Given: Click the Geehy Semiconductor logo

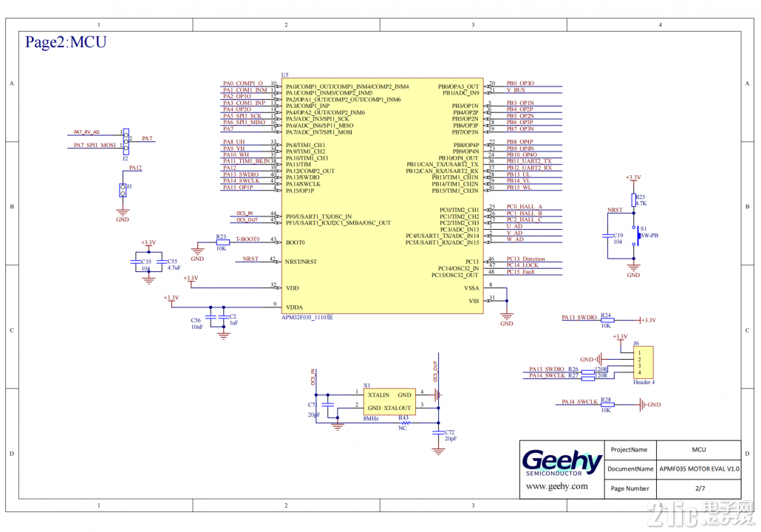Looking at the screenshot, I should pos(562,463).
